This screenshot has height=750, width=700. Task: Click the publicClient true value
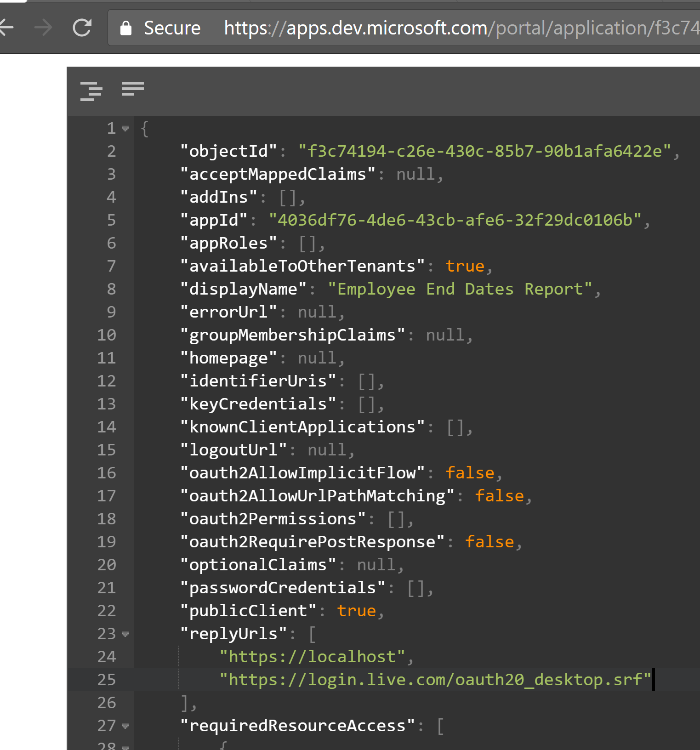[356, 611]
